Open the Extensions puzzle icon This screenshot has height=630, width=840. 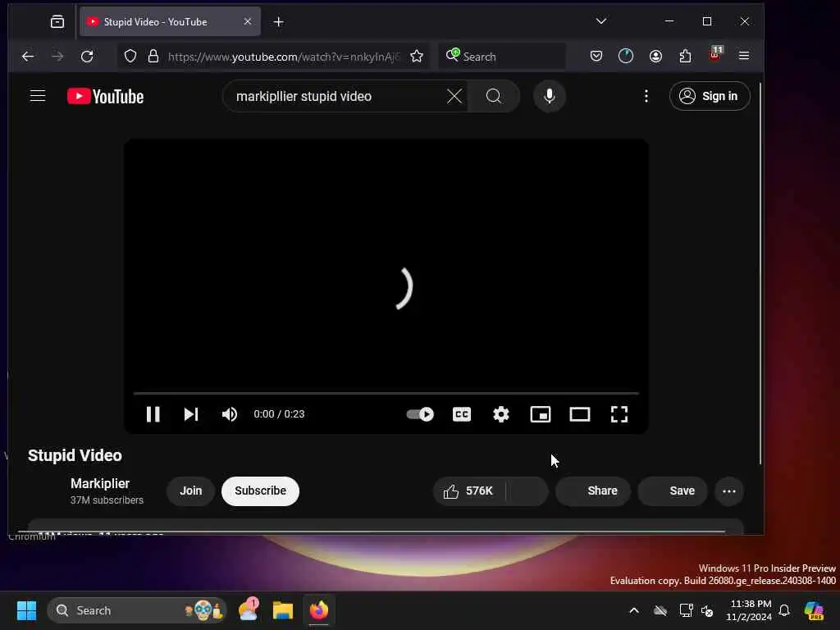click(685, 57)
